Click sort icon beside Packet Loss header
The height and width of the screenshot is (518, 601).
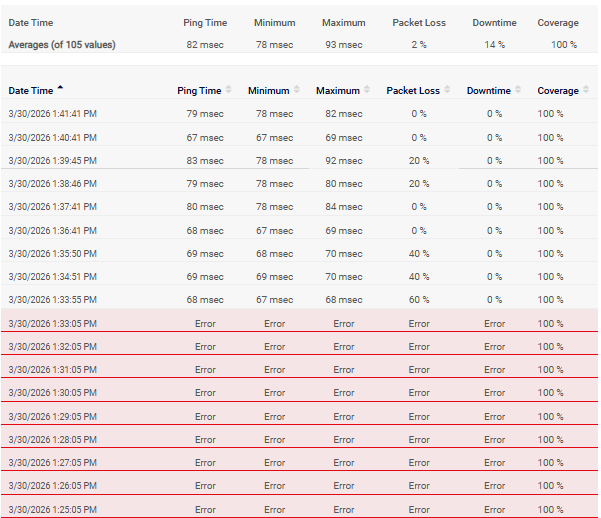pyautogui.click(x=447, y=91)
